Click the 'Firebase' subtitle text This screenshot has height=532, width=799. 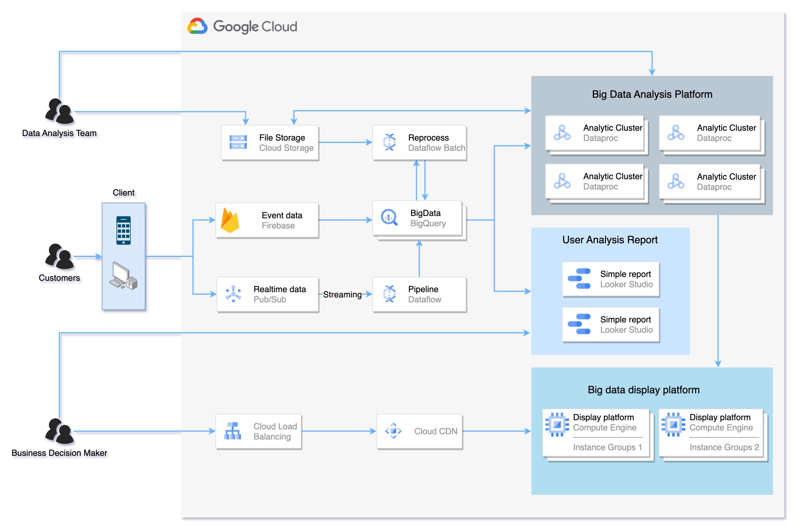coord(278,225)
